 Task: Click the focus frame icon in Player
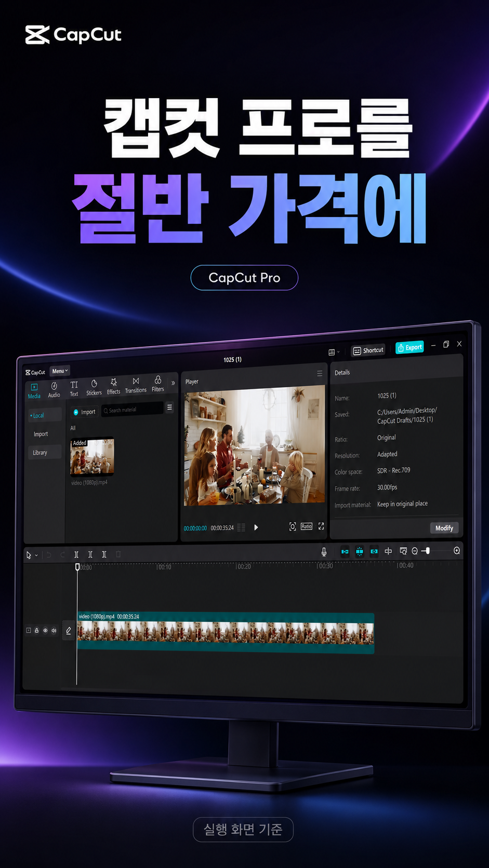coord(293,526)
